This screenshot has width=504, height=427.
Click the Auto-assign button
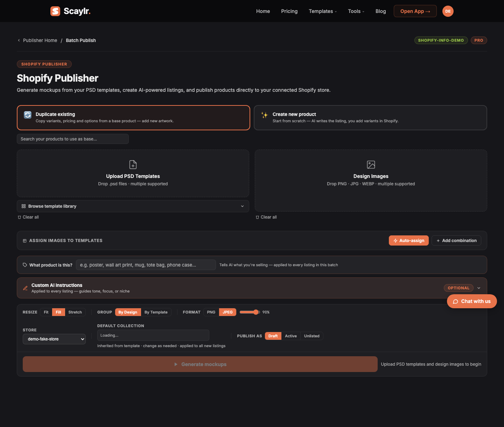tap(409, 241)
